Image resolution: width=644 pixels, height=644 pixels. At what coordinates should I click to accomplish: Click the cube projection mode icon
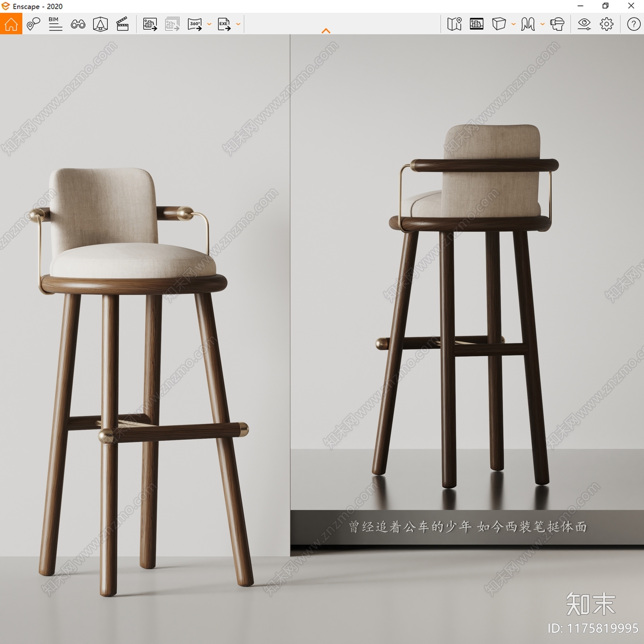(x=499, y=24)
